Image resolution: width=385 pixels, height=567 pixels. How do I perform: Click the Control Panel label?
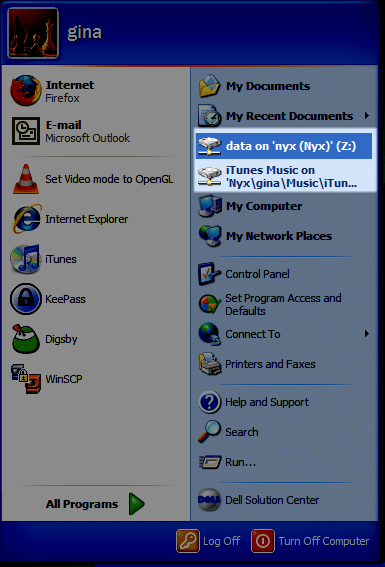[257, 274]
